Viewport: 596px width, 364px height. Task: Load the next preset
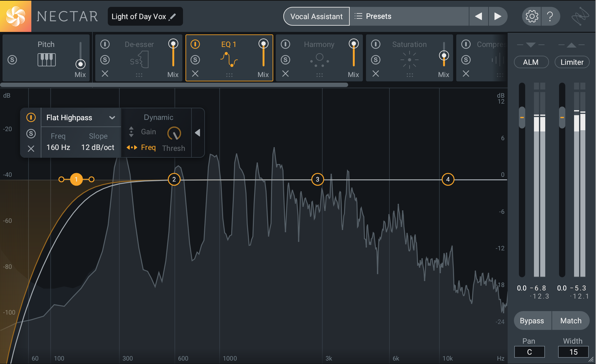498,16
